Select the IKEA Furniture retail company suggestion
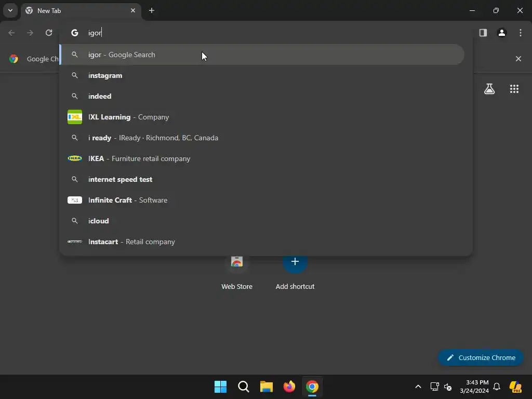The width and height of the screenshot is (532, 399). [x=262, y=158]
